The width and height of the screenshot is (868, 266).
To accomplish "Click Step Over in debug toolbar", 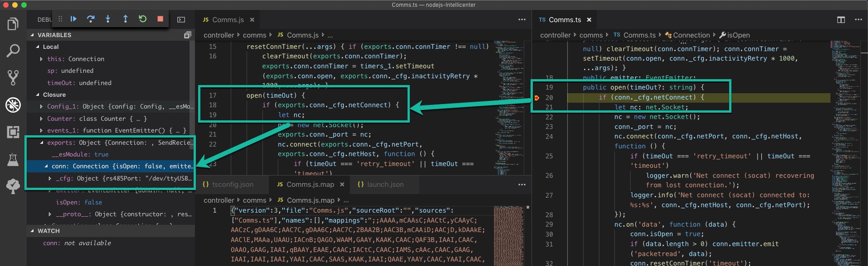I will [x=90, y=19].
